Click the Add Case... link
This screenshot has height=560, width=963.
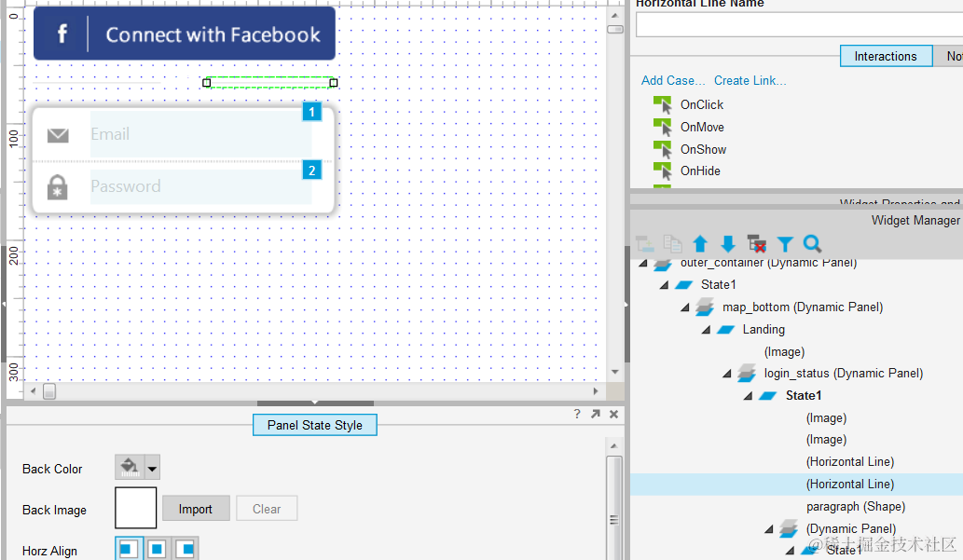673,80
